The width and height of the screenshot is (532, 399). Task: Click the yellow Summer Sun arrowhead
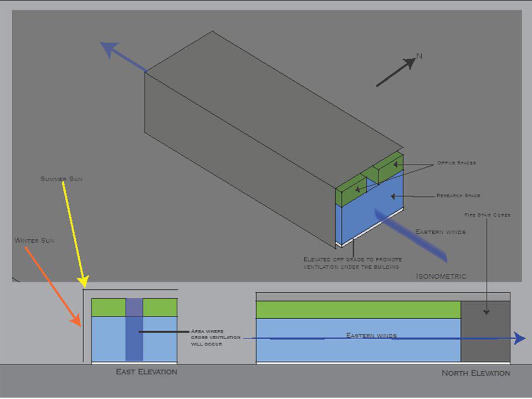pos(83,282)
